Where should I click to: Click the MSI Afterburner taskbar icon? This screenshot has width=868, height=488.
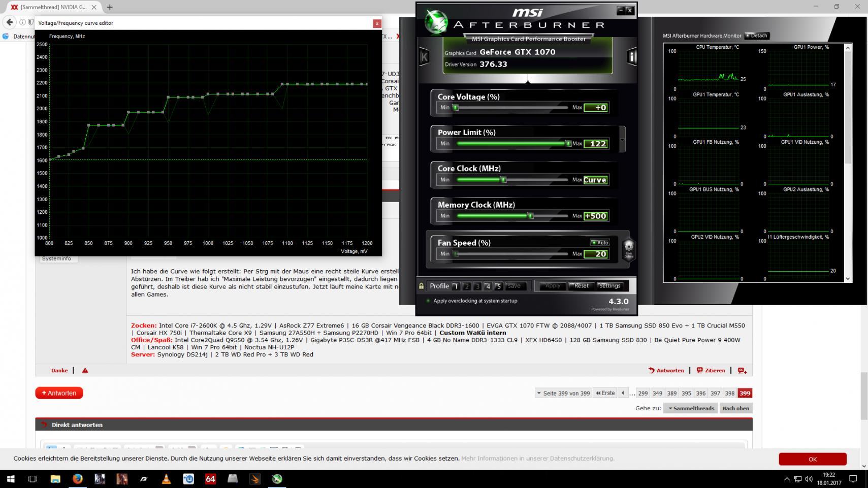pos(277,479)
